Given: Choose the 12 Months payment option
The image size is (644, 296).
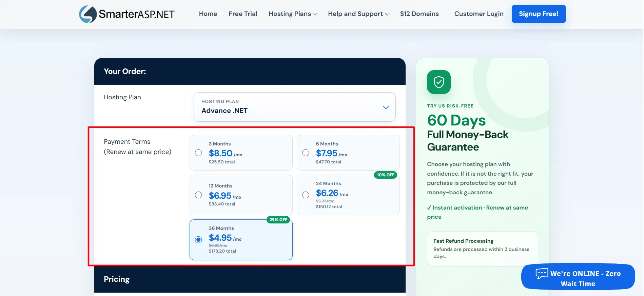Looking at the screenshot, I should point(241,195).
